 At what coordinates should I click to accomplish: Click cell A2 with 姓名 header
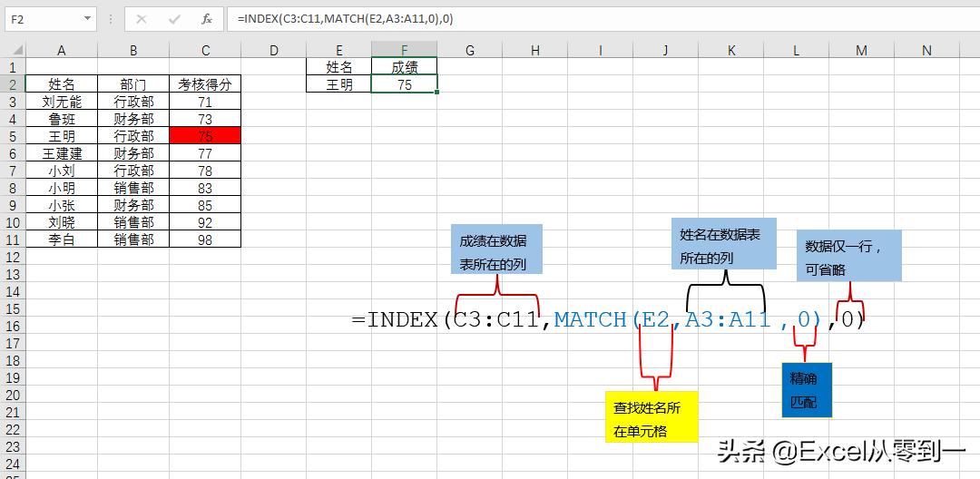click(x=62, y=84)
